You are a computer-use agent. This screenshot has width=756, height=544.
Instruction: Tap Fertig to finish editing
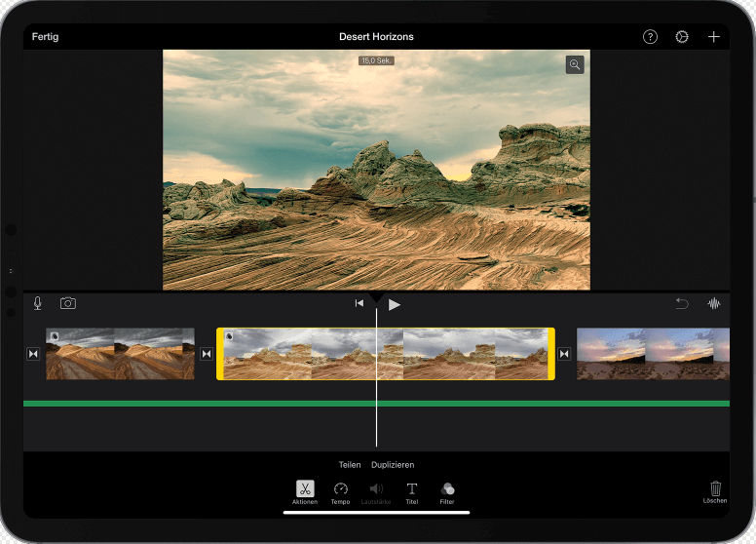[46, 37]
